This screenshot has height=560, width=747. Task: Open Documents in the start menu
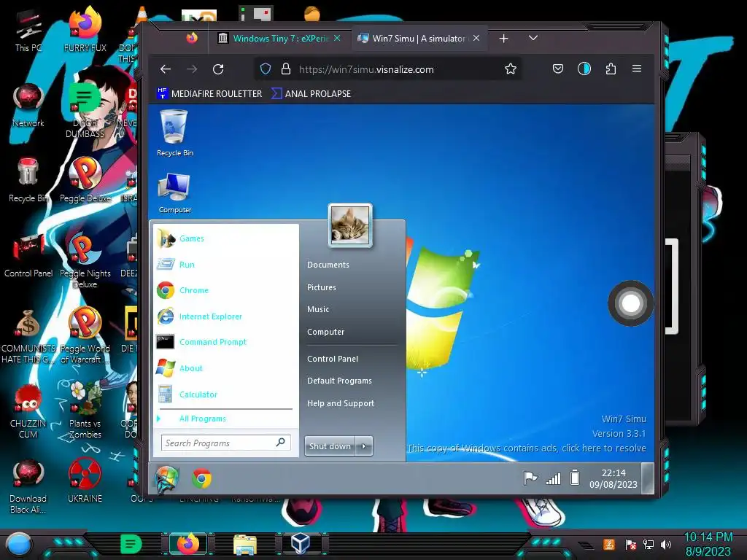(328, 265)
